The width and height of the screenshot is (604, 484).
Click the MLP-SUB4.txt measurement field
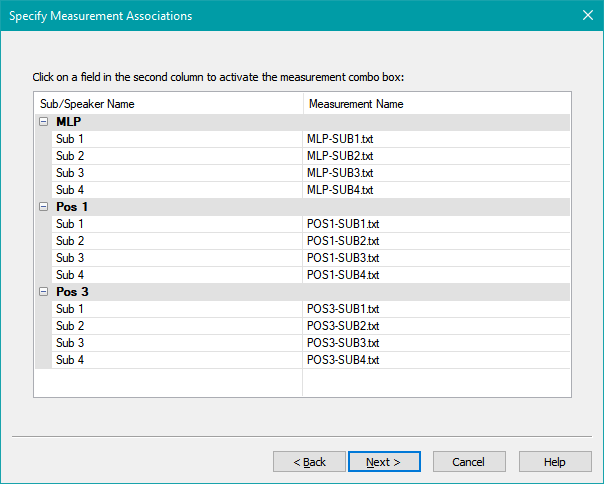click(x=436, y=190)
